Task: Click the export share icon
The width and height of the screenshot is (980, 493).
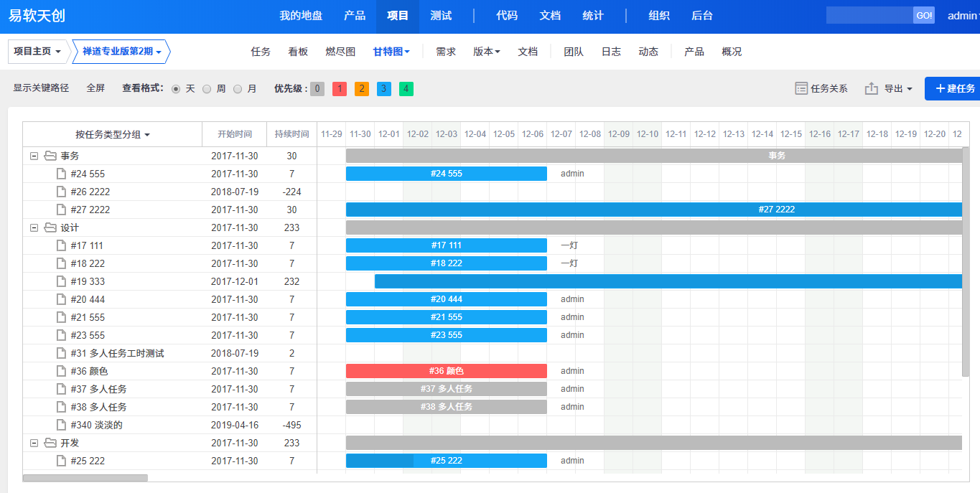Action: (872, 88)
